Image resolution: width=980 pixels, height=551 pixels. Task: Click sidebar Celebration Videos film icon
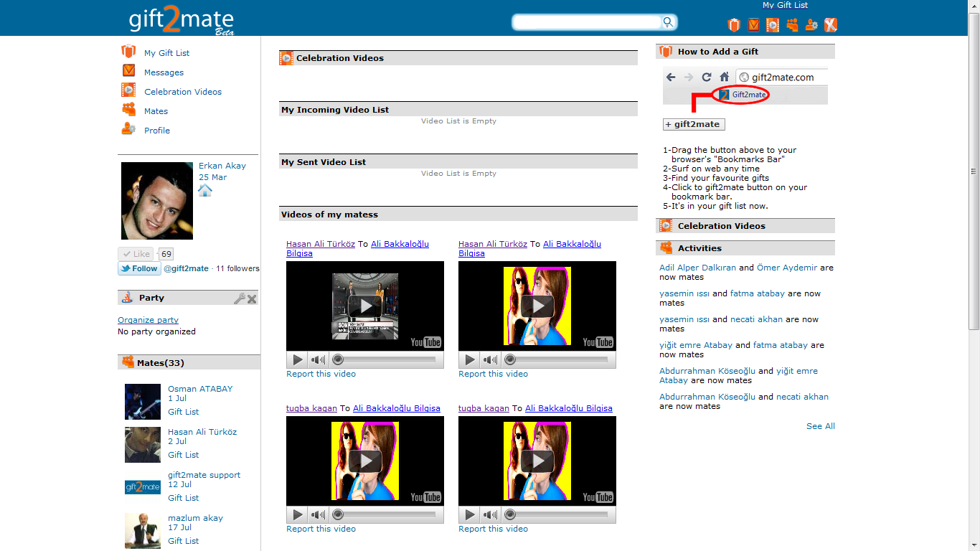(128, 90)
